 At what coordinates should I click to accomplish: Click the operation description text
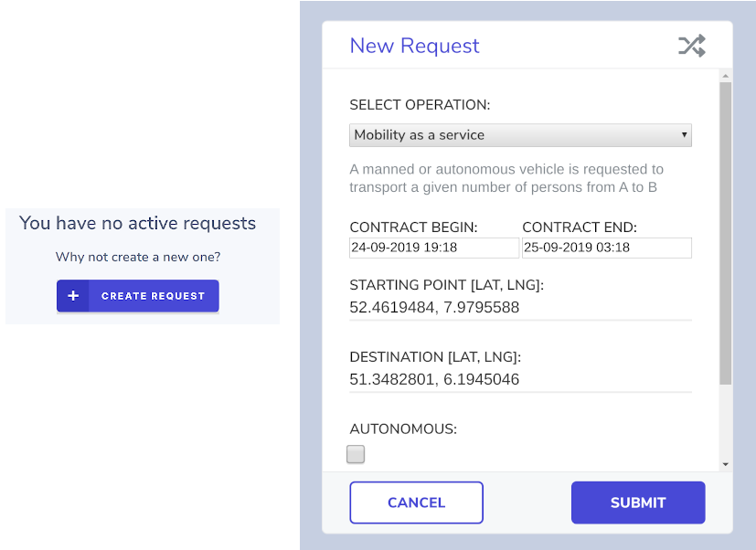point(506,178)
